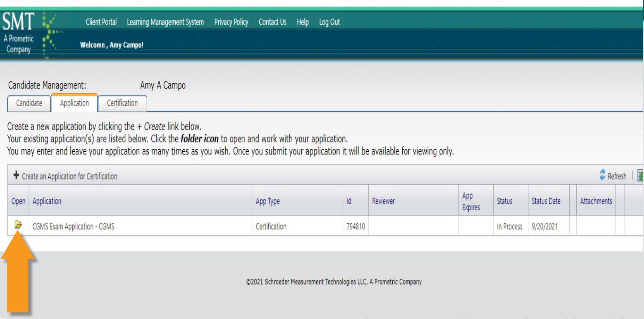Viewport: 644px width, 319px height.
Task: Click the Attachments column header
Action: 596,201
